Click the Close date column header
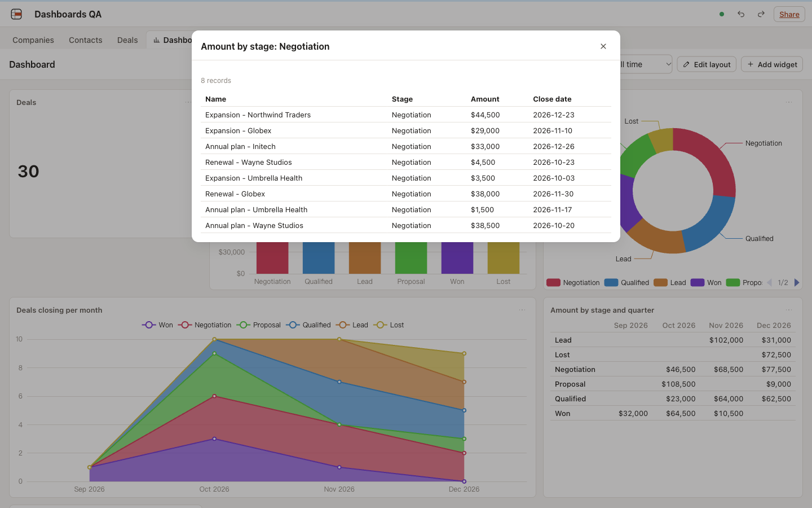 [552, 99]
